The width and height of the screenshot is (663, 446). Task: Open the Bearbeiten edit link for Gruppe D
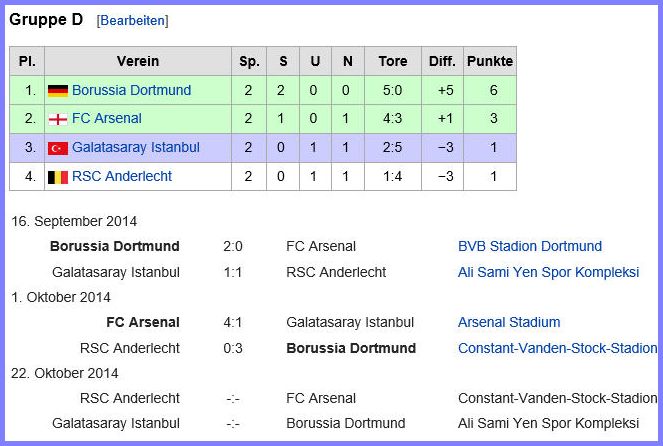point(133,20)
